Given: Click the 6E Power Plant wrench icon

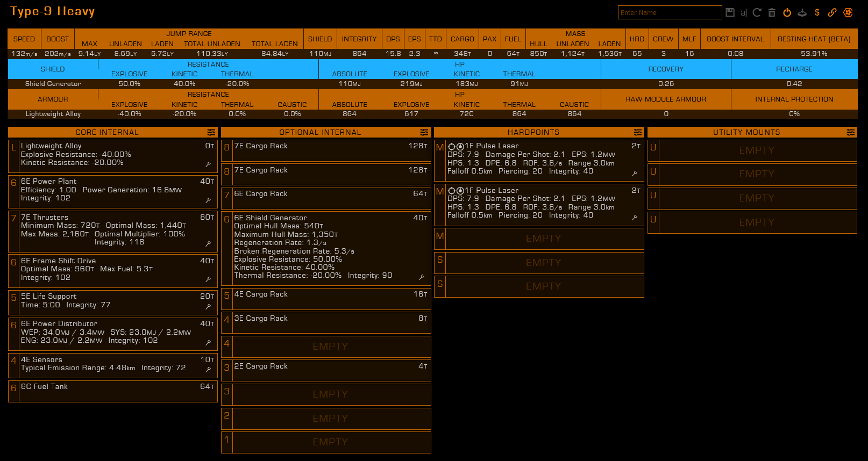Looking at the screenshot, I should [x=208, y=200].
